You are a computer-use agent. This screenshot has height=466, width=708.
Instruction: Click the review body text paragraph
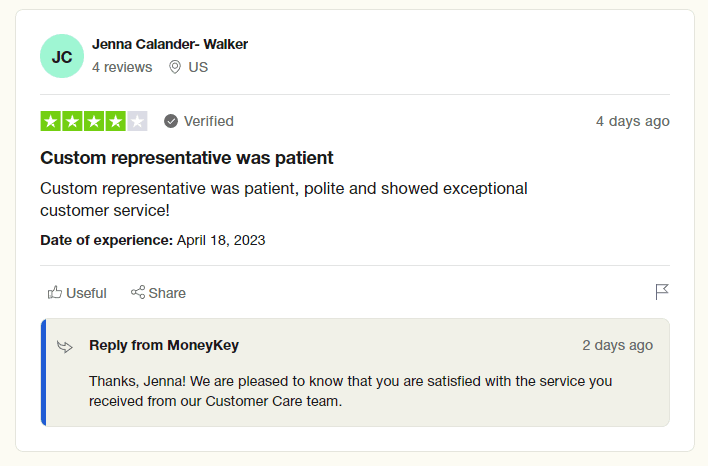283,199
